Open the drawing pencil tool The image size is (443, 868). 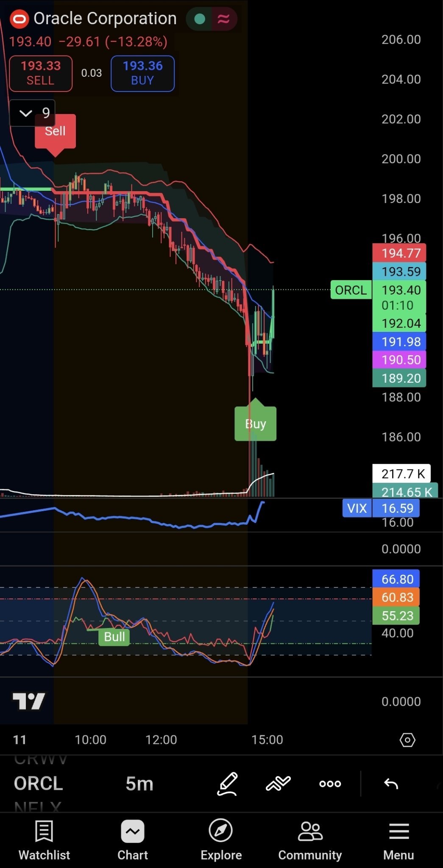[227, 784]
